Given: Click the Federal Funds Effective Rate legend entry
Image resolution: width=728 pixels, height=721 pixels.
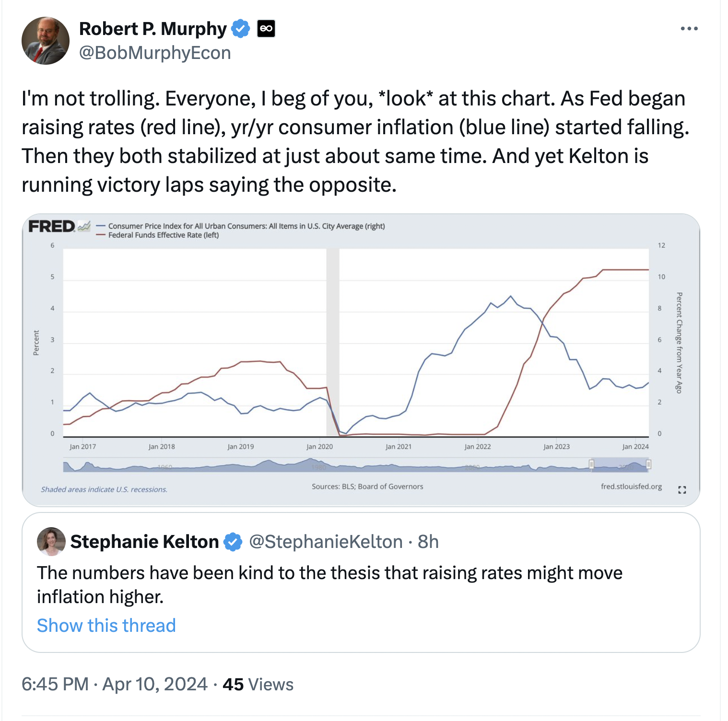Looking at the screenshot, I should click(x=163, y=235).
